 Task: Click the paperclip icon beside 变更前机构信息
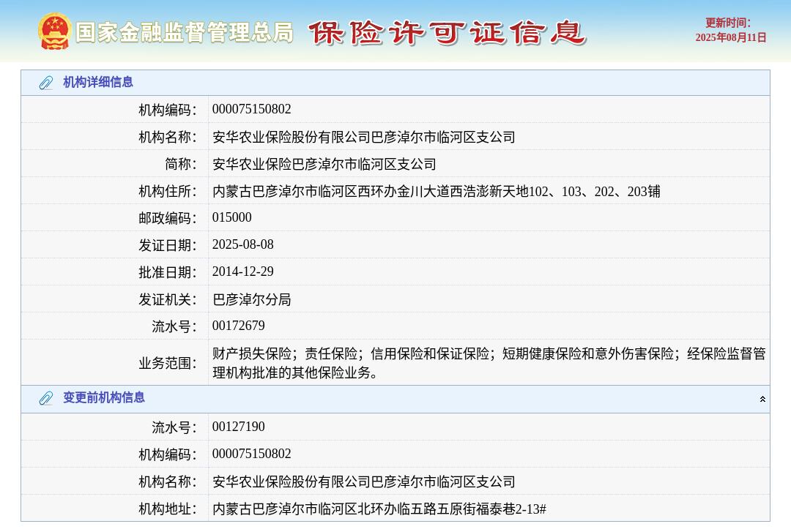click(46, 398)
